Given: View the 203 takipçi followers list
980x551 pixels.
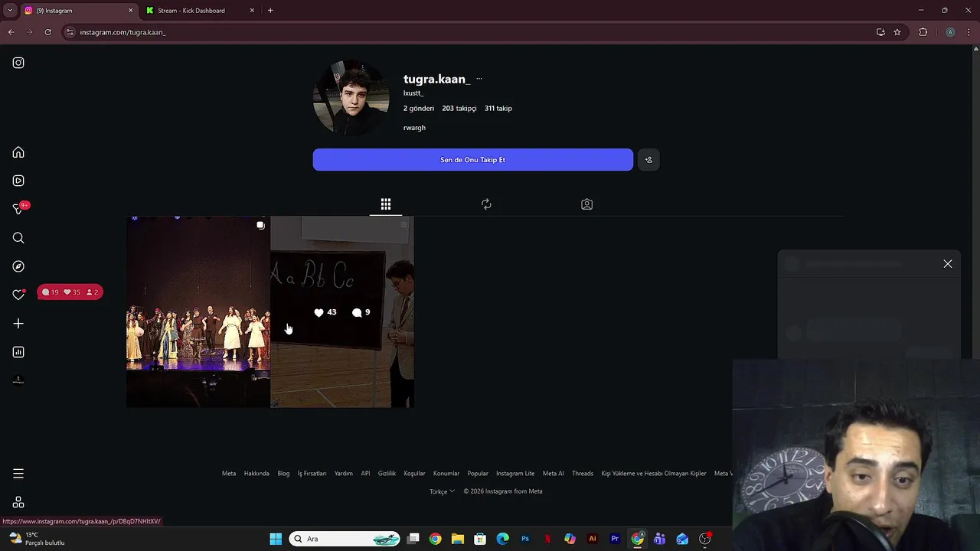Looking at the screenshot, I should click(459, 108).
